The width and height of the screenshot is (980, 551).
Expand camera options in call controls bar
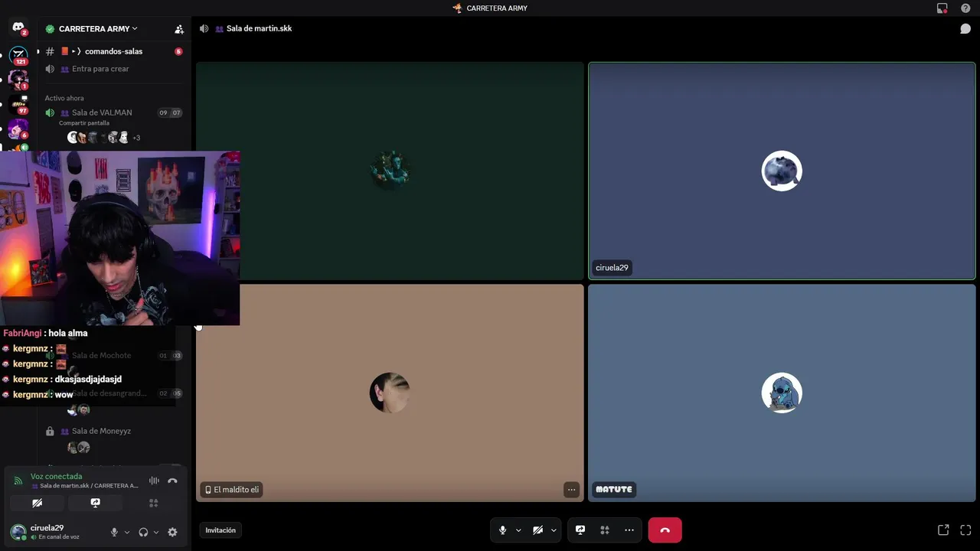click(554, 530)
